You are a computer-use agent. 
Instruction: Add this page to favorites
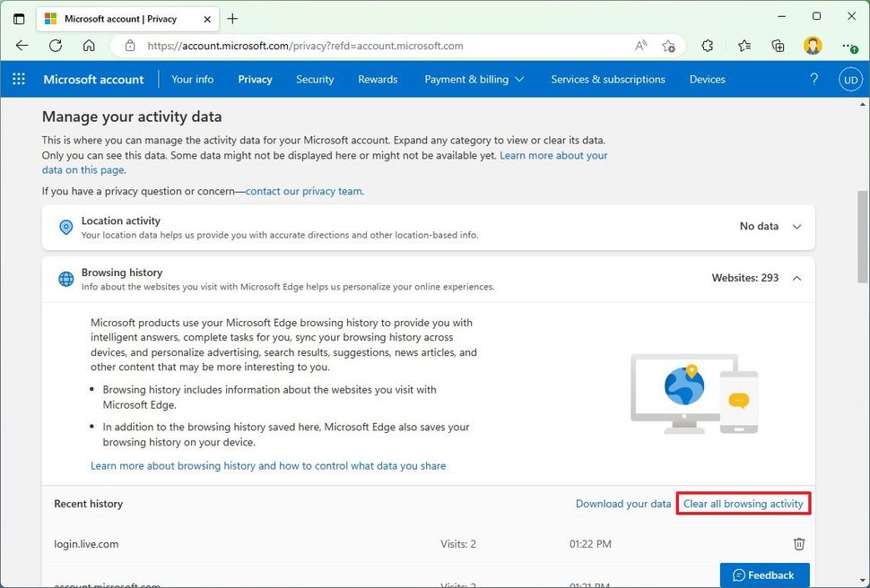tap(668, 45)
